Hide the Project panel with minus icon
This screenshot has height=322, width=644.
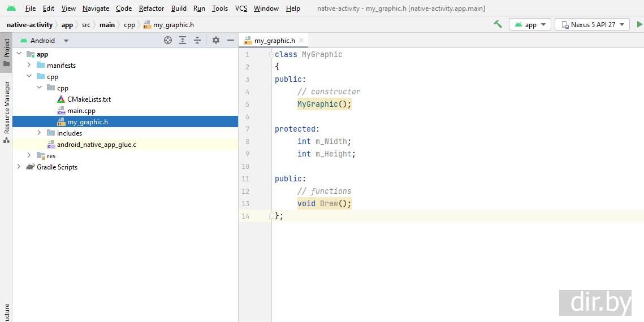click(x=230, y=40)
